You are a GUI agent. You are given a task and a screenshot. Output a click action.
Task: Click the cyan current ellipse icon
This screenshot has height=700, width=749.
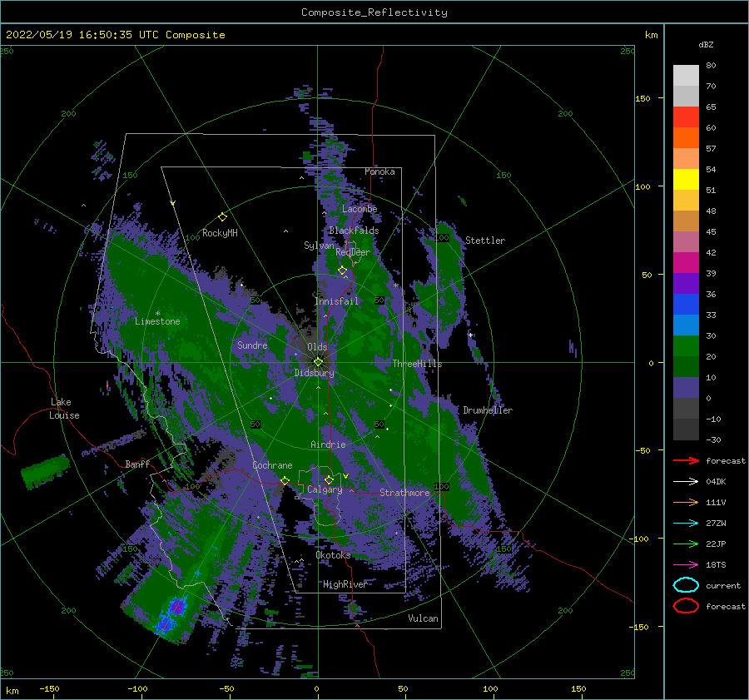pos(686,585)
